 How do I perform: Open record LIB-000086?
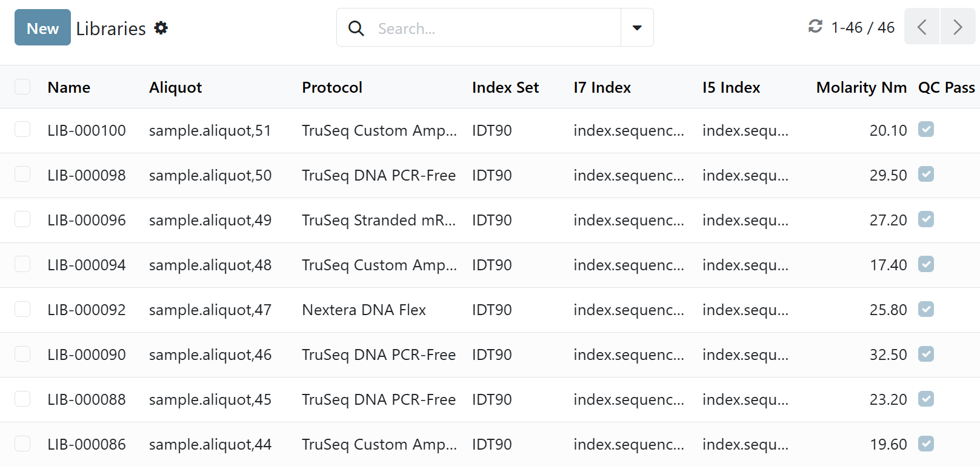87,444
